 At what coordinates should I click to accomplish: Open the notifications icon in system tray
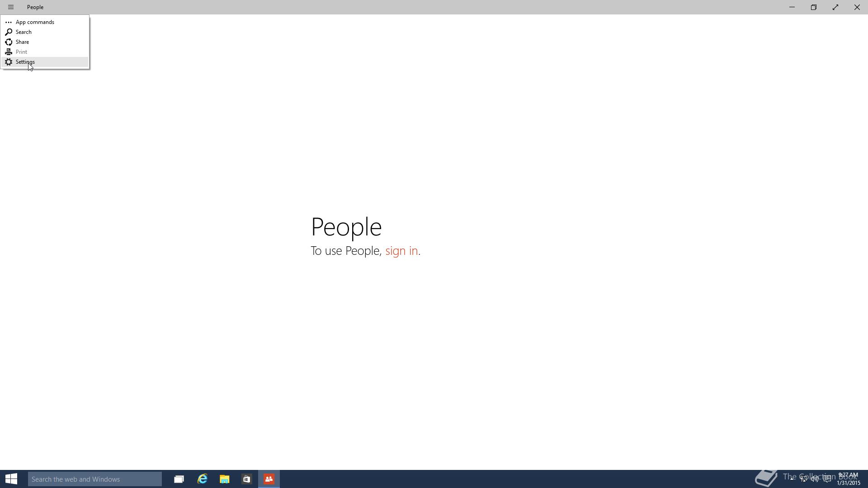coord(827,479)
